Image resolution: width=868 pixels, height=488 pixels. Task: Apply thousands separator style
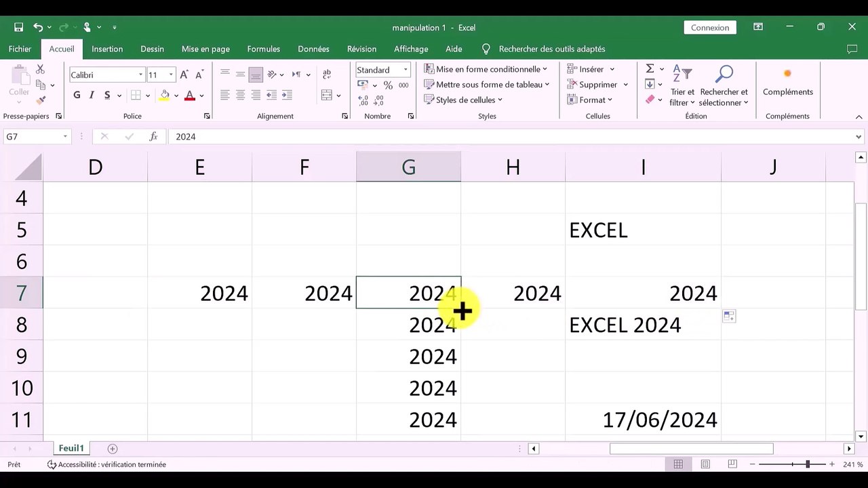(403, 85)
